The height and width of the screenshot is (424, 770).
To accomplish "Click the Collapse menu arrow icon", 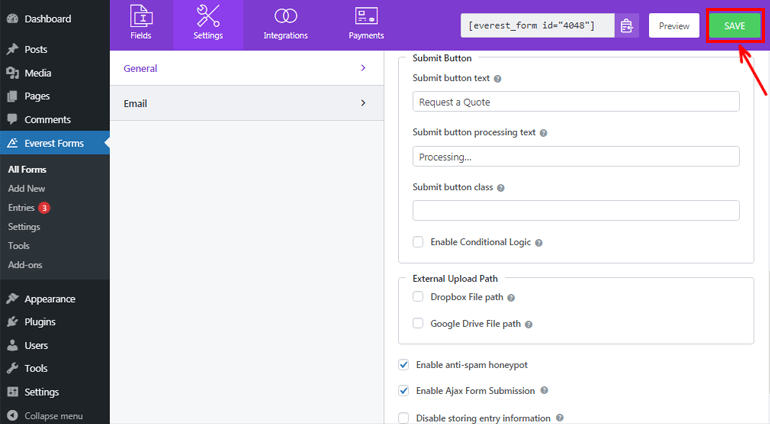I will coord(12,416).
